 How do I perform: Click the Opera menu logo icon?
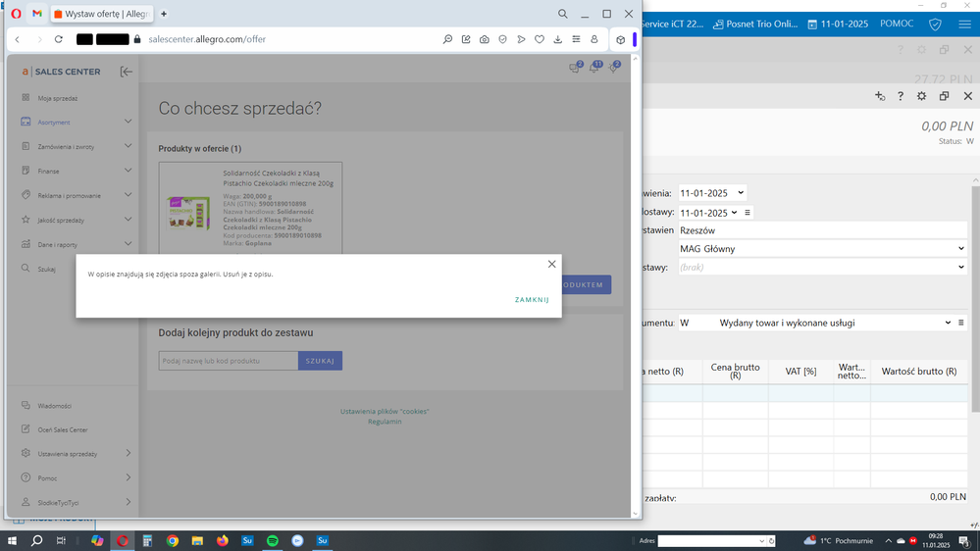coord(17,13)
